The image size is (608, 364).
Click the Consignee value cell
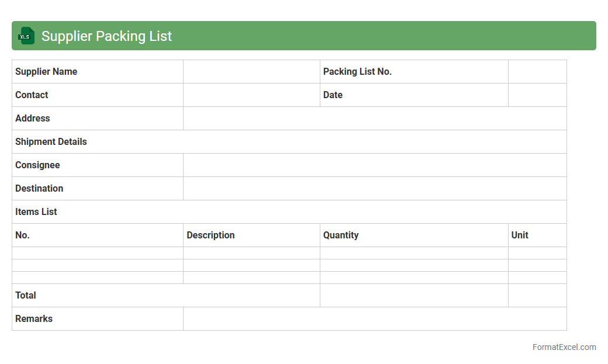click(374, 165)
